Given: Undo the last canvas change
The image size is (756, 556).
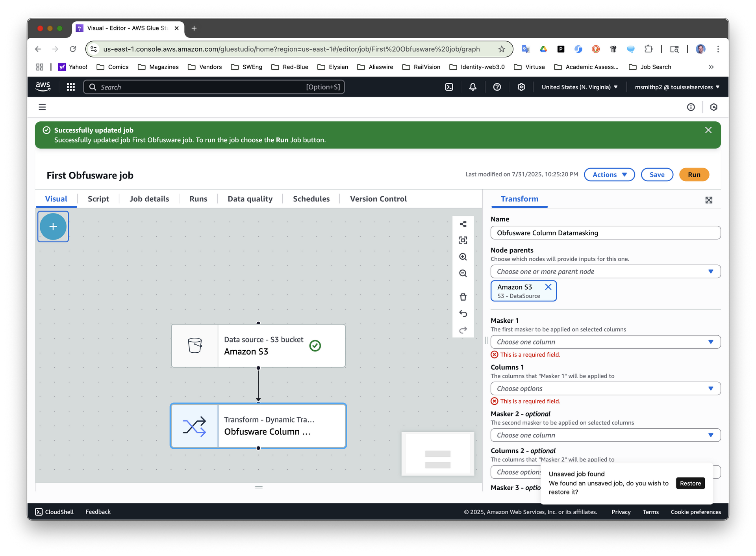Looking at the screenshot, I should click(463, 313).
